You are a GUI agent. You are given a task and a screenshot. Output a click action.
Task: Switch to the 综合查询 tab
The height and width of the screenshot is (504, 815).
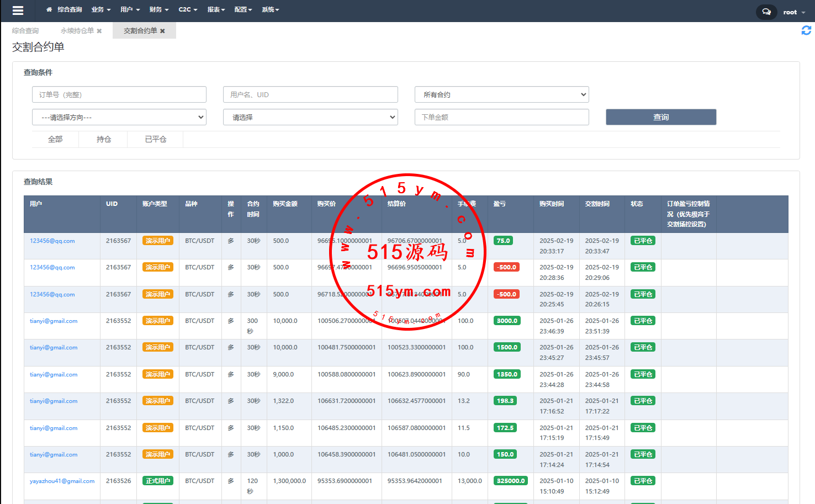click(x=25, y=31)
